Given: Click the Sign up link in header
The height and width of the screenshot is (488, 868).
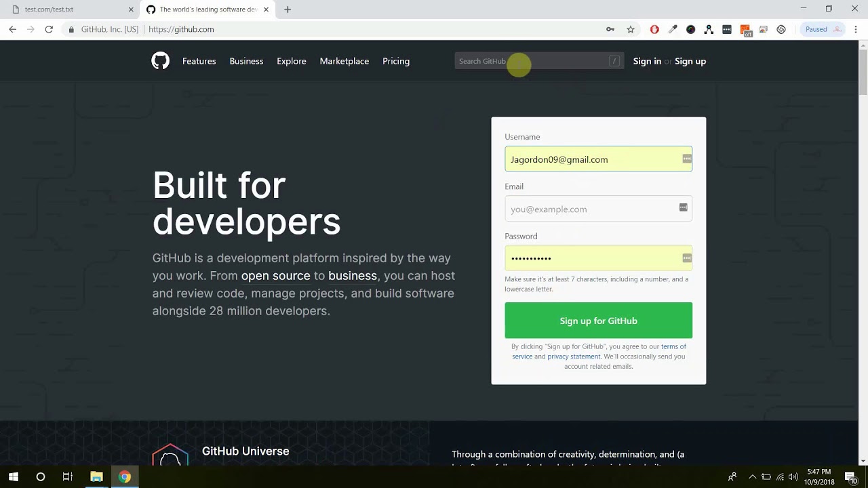Looking at the screenshot, I should [690, 61].
